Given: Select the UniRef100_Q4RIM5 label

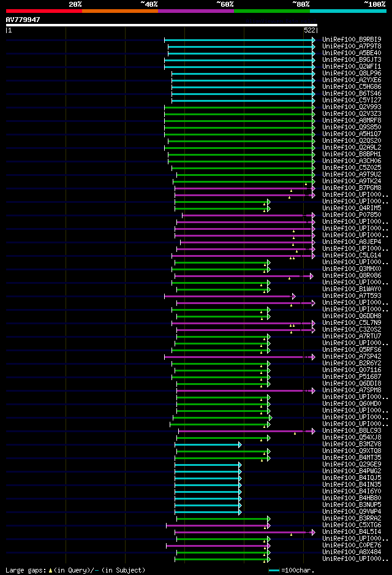Looking at the screenshot, I should click(x=352, y=208).
